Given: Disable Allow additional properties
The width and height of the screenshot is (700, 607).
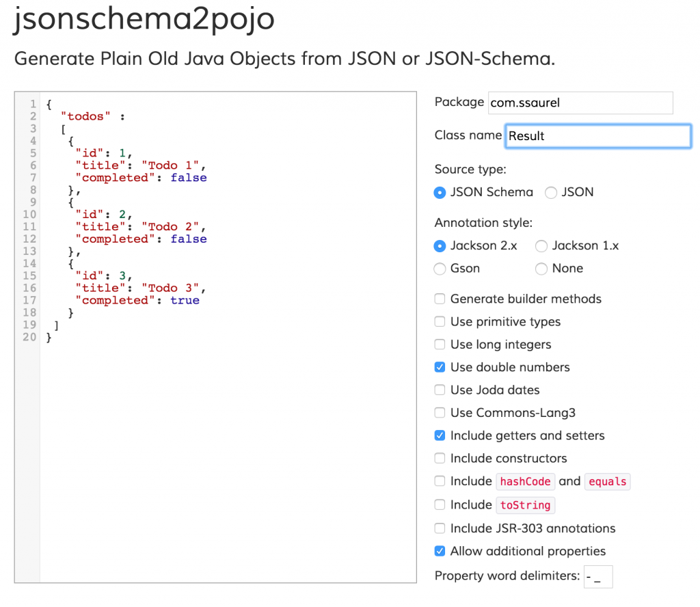Looking at the screenshot, I should 440,551.
